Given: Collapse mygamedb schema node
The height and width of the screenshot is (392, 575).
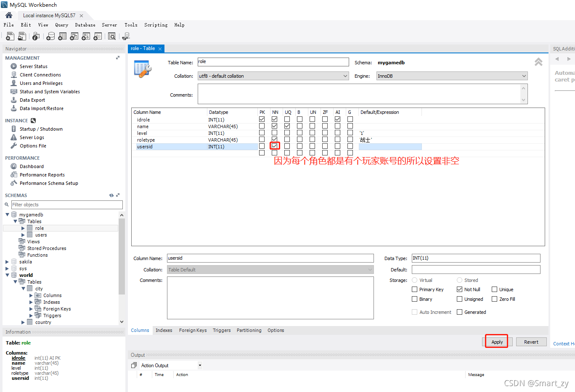Looking at the screenshot, I should (7, 215).
